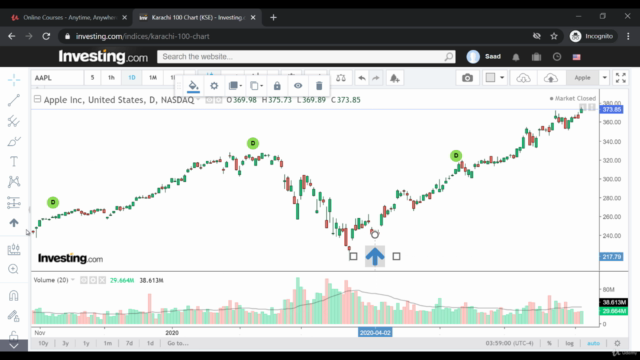
Task: Switch to the Online Courses browser tab
Action: (69, 18)
